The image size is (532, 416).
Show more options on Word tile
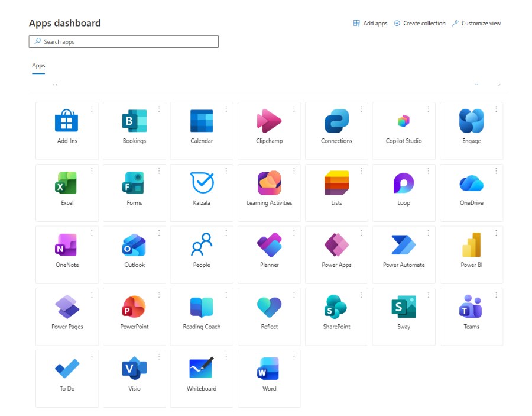(x=294, y=357)
